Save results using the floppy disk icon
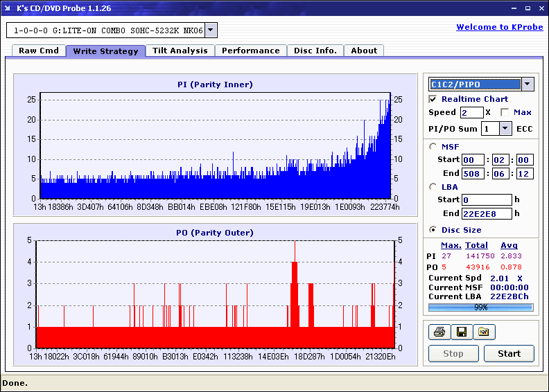This screenshot has width=549, height=392. pyautogui.click(x=461, y=332)
